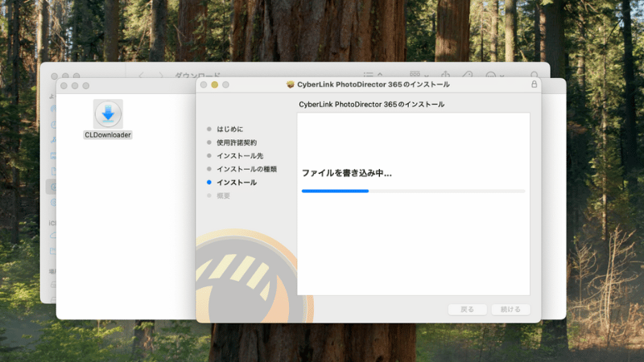Click the package icon beside installer window title

[291, 84]
